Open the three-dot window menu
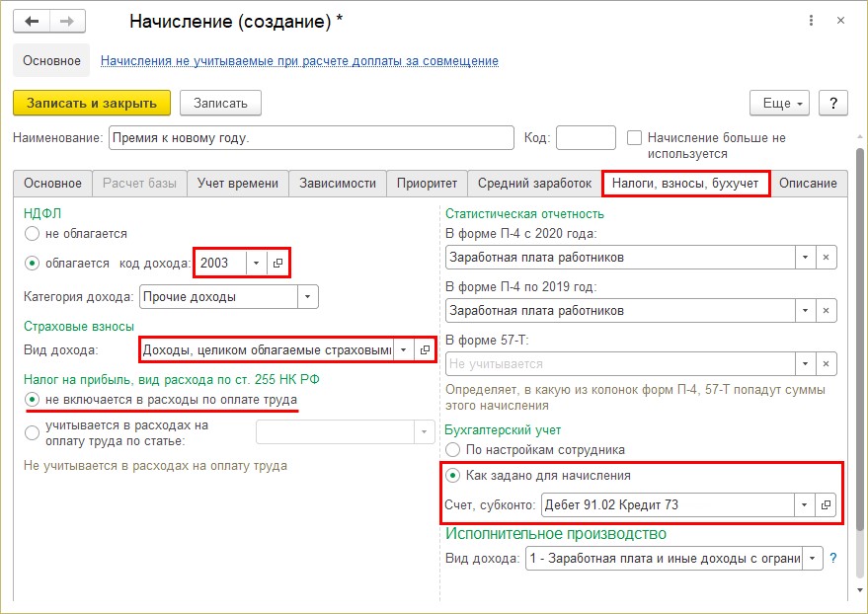Viewport: 868px width, 614px height. 811,21
